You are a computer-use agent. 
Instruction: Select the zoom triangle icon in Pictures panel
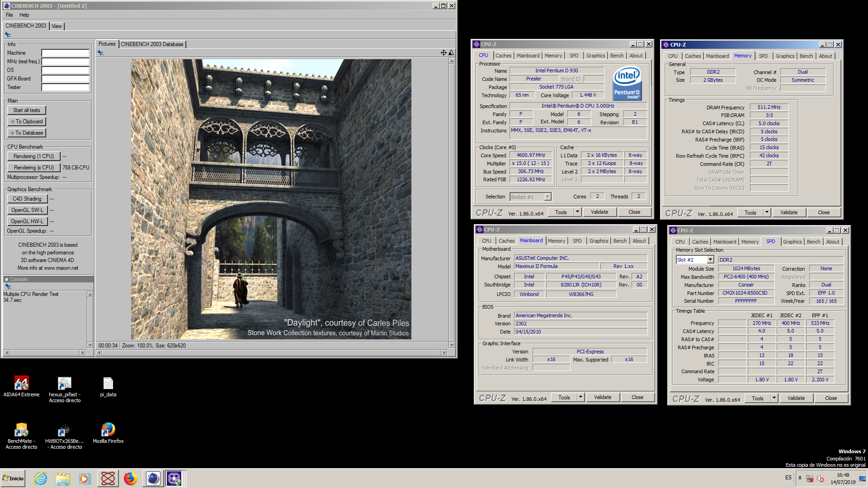(451, 53)
